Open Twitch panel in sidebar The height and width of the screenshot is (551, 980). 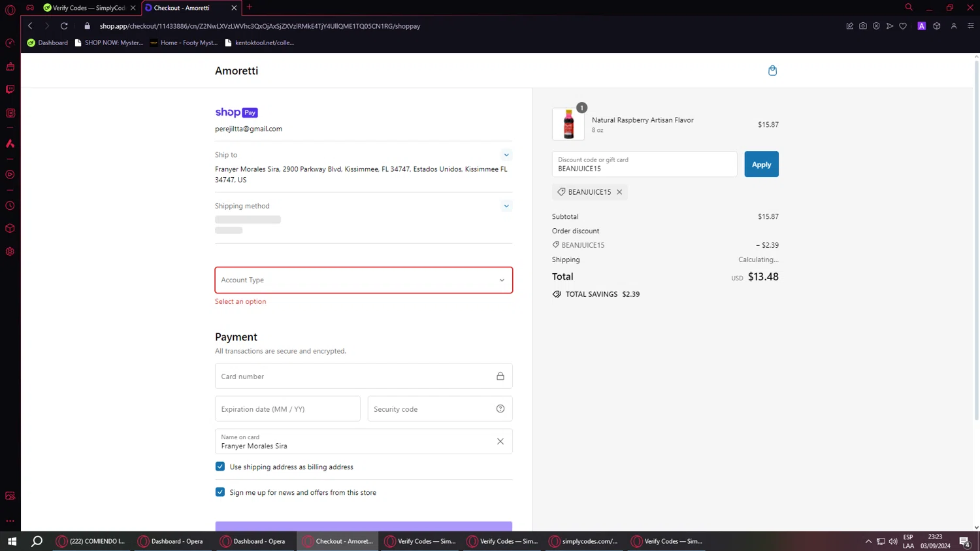point(10,90)
